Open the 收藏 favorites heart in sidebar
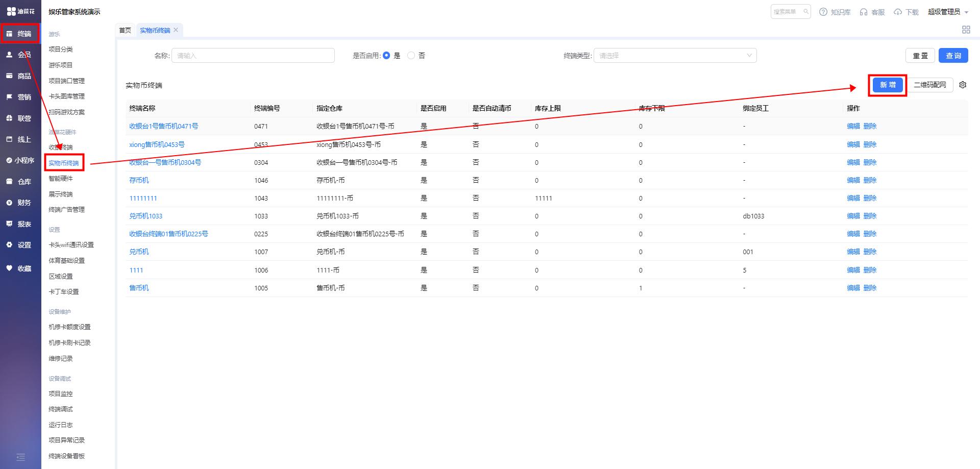Image resolution: width=980 pixels, height=469 pixels. 20,268
